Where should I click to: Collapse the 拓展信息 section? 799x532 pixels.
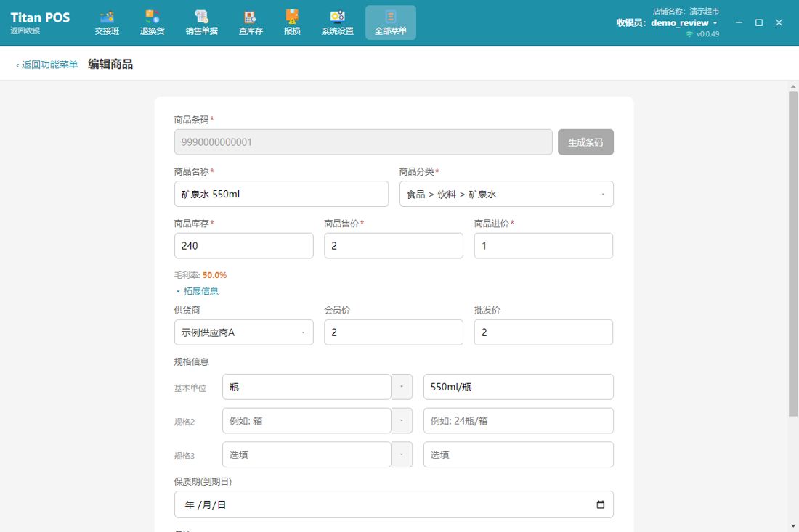[x=197, y=291]
